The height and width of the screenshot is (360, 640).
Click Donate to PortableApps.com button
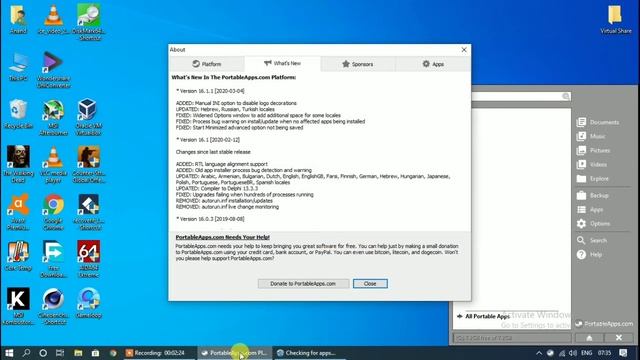(303, 284)
